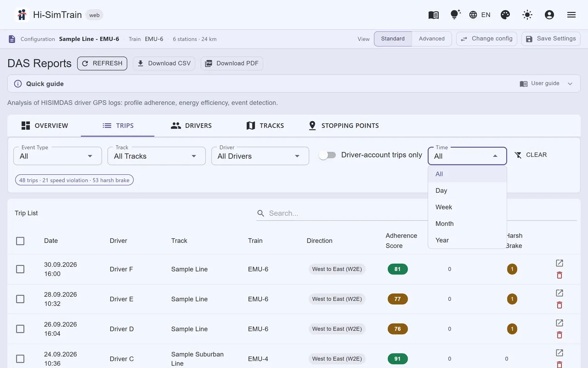Delete the Driver F trip
Image resolution: width=588 pixels, height=368 pixels.
[x=560, y=275]
